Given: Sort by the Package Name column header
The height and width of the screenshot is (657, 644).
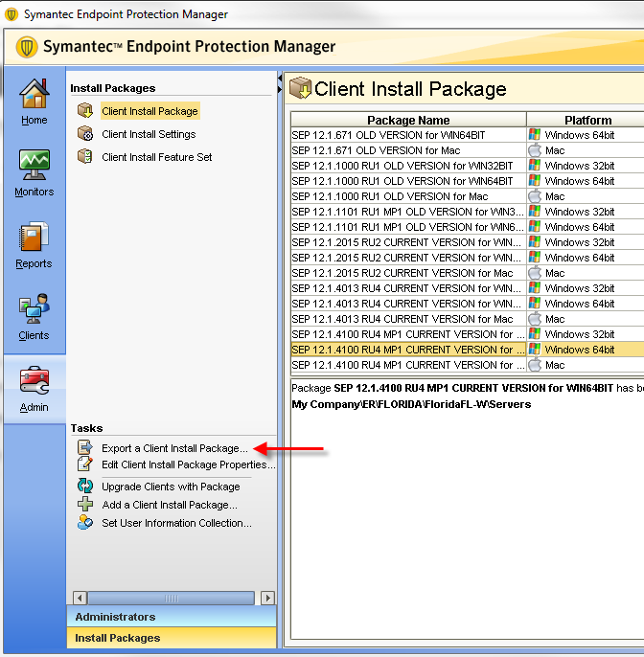Looking at the screenshot, I should [408, 120].
